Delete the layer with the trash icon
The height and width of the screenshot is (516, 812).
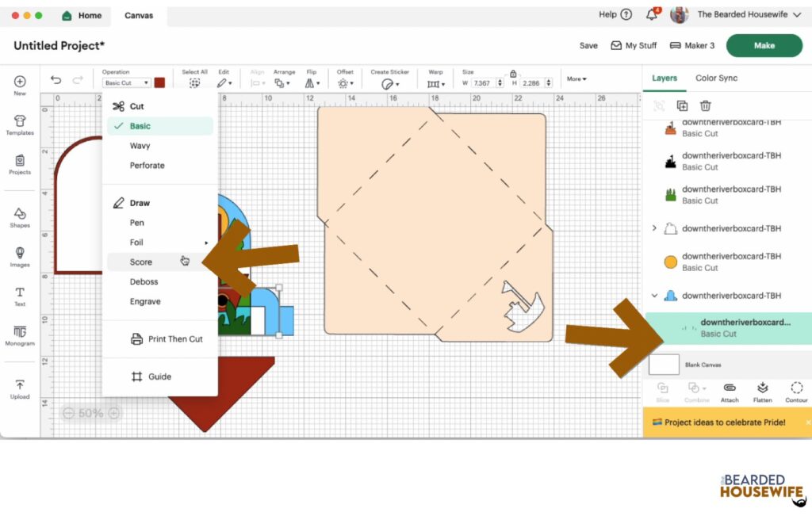705,105
